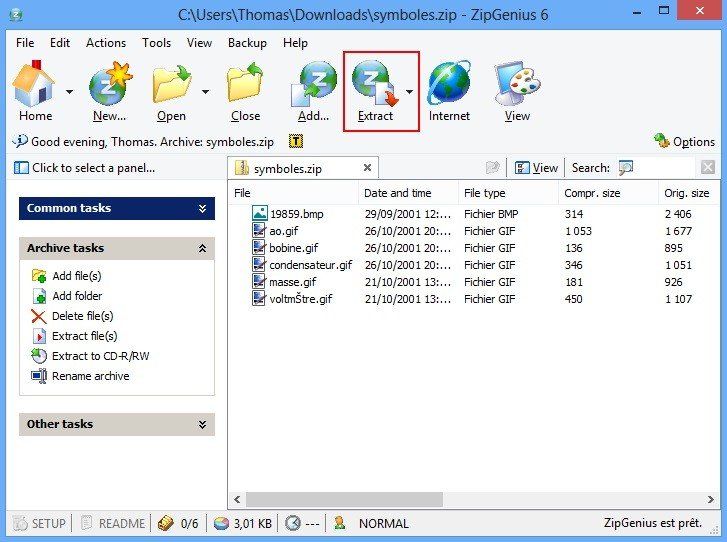Click the Add folder archive task
727x542 pixels.
[67, 296]
